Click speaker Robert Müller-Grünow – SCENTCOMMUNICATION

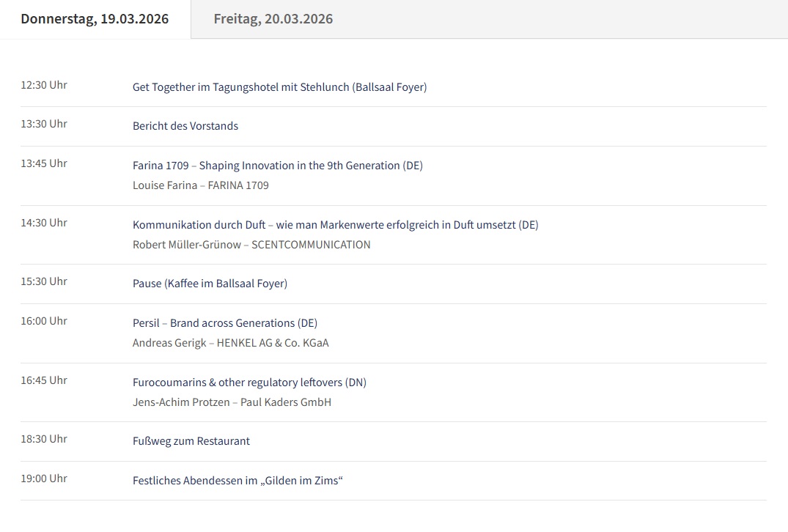(x=251, y=245)
